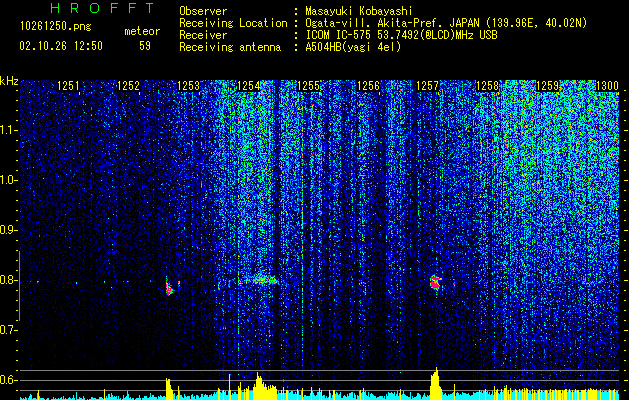The width and height of the screenshot is (629, 400).
Task: Click the 0.8 kHz axis label
Action: point(8,280)
